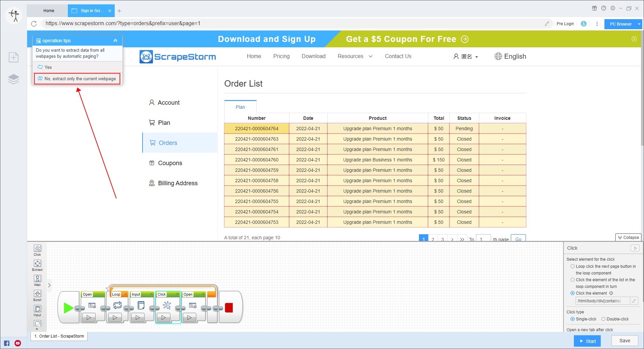The height and width of the screenshot is (349, 644).
Task: Collapse the operation tips panel
Action: click(x=115, y=41)
